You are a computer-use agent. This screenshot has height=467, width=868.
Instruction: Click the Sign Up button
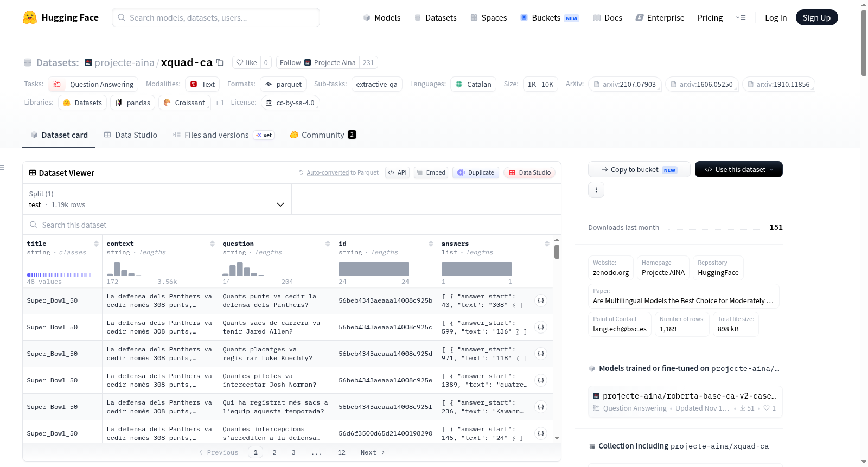point(816,17)
